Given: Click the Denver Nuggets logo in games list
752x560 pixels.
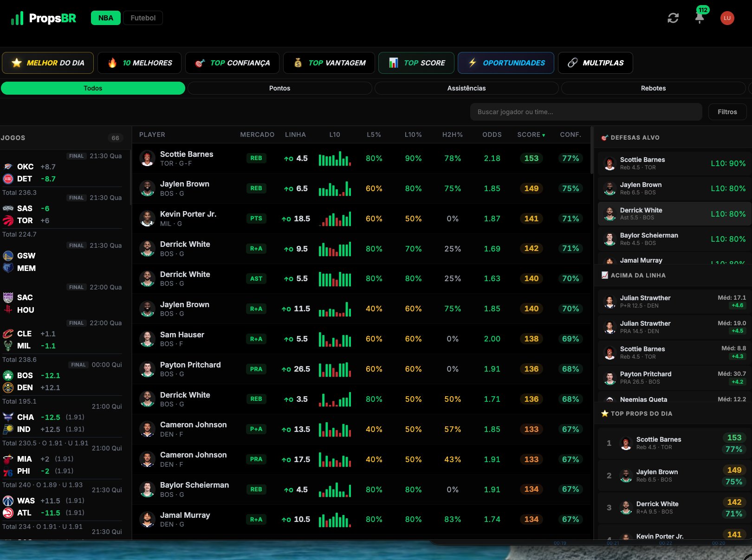Looking at the screenshot, I should [8, 387].
